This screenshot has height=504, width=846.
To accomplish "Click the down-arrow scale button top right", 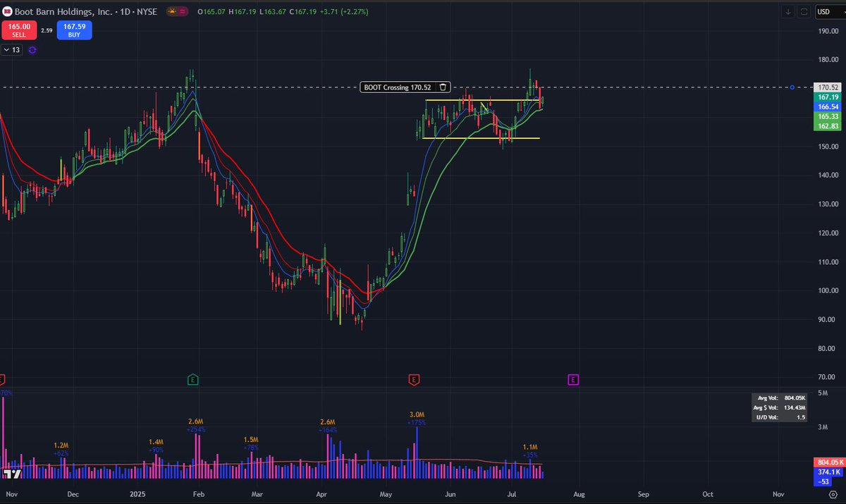I will [x=789, y=12].
